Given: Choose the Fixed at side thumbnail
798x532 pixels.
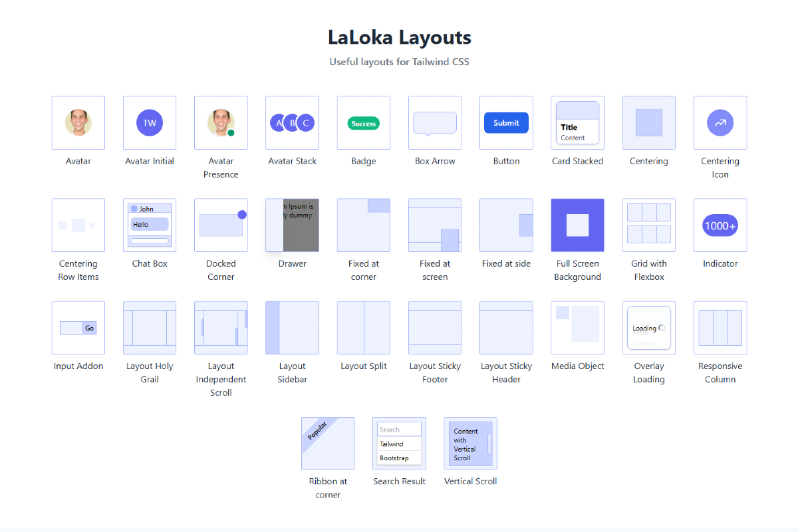Looking at the screenshot, I should [506, 225].
